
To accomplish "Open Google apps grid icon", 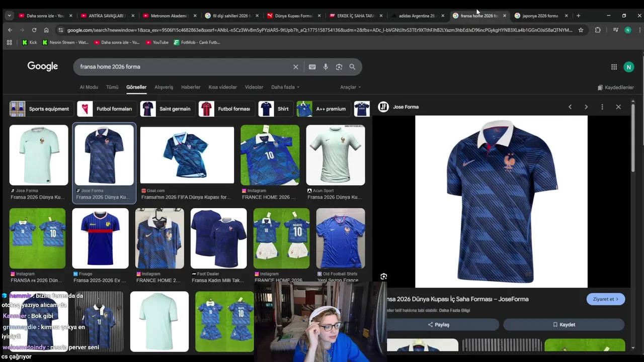I will tap(614, 67).
